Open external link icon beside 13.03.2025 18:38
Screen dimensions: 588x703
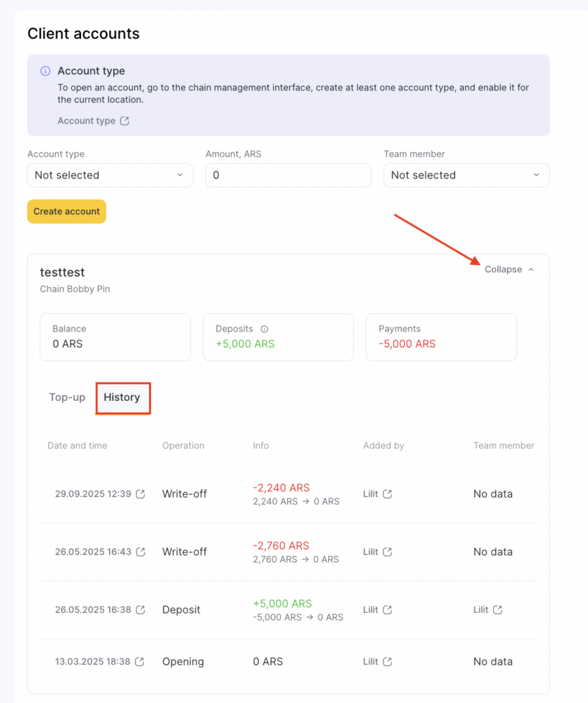click(x=140, y=662)
